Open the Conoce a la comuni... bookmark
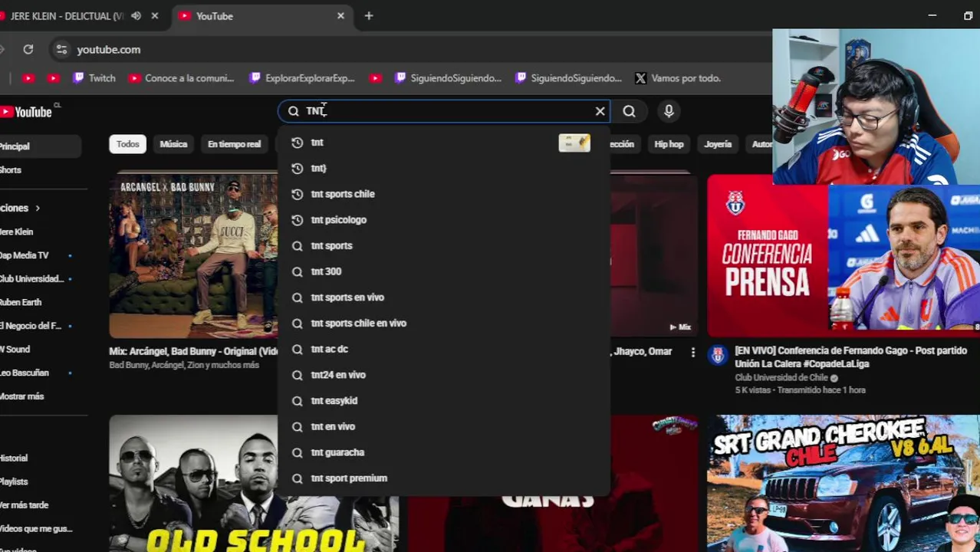980x552 pixels. [x=182, y=78]
